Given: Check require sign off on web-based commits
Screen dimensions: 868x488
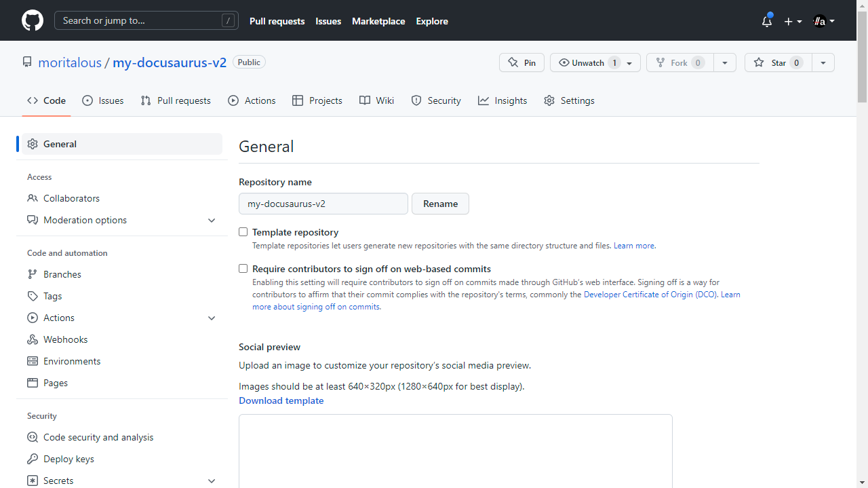Looking at the screenshot, I should (243, 269).
